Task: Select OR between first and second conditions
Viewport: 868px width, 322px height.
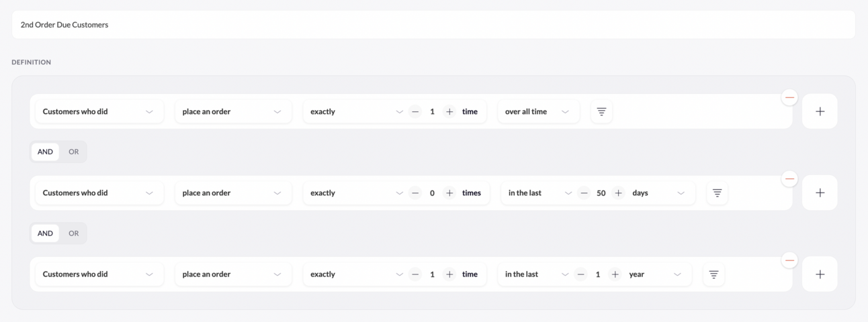Action: (73, 152)
